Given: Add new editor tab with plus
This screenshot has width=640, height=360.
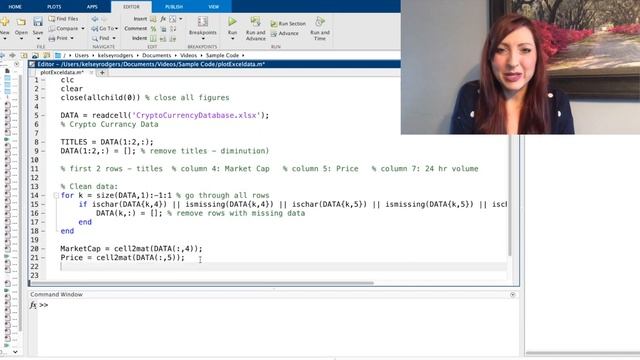Looking at the screenshot, I should (x=102, y=73).
